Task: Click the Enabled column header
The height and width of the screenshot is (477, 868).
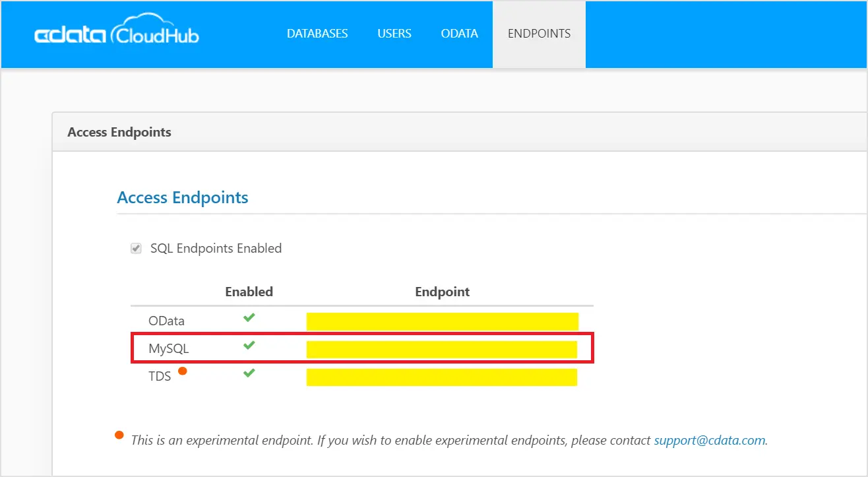Action: coord(249,292)
